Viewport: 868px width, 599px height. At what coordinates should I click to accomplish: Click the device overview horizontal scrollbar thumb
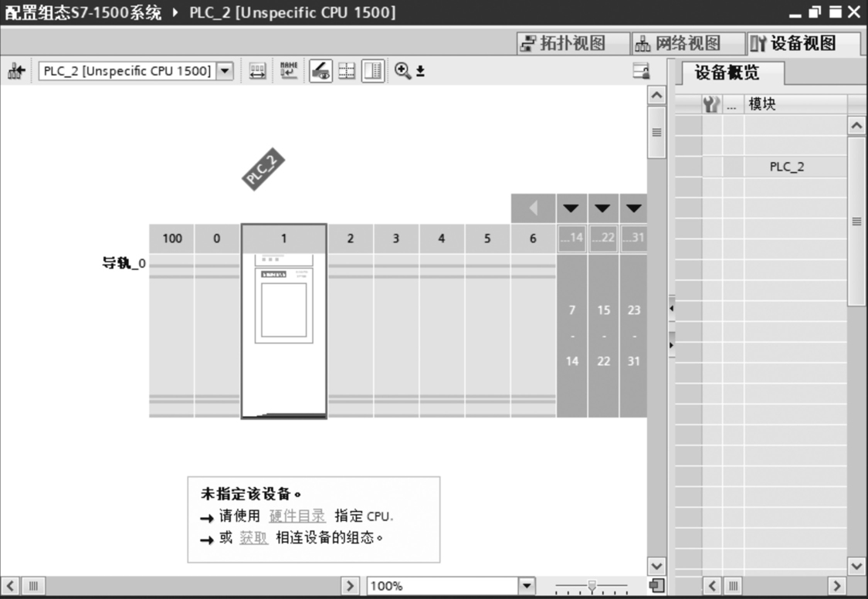732,586
